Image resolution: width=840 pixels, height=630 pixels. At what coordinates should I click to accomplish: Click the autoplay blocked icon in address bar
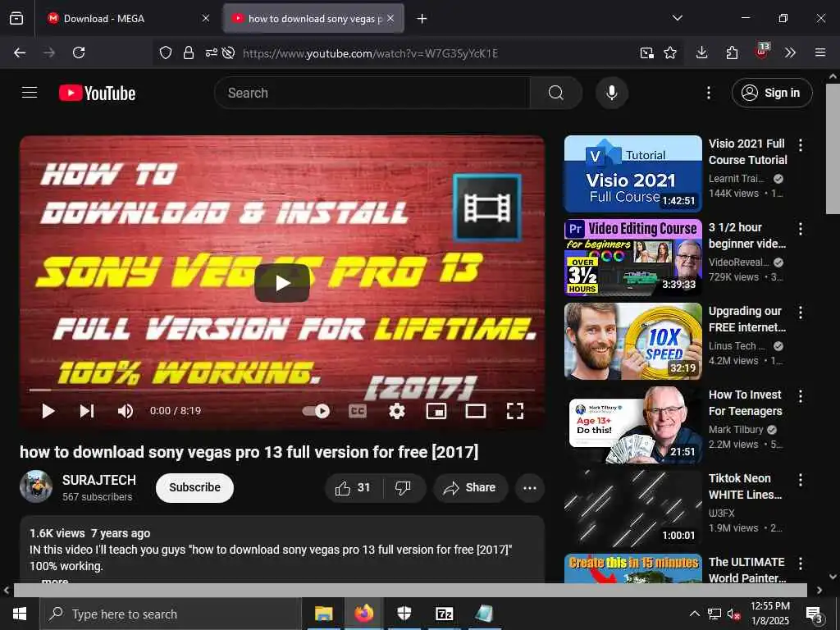(229, 52)
